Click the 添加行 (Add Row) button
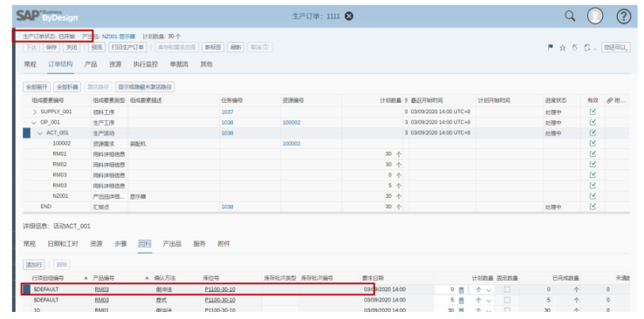The image size is (644, 319). tap(34, 265)
